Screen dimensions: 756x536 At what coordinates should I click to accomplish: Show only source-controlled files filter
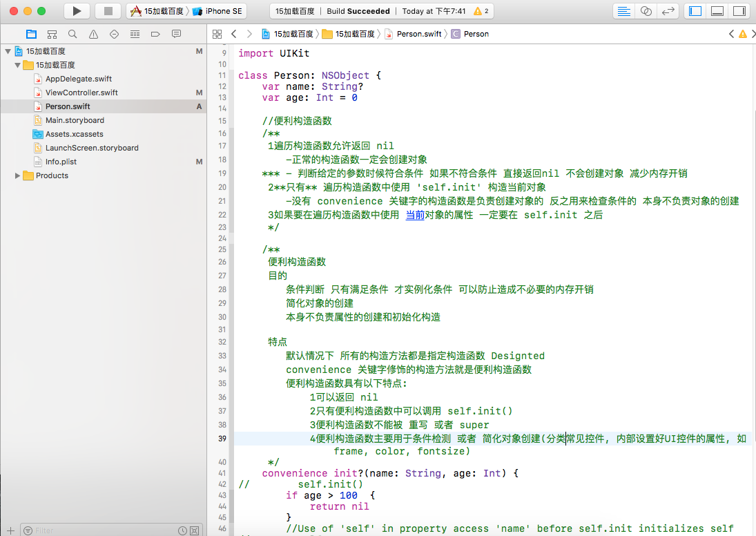click(194, 530)
